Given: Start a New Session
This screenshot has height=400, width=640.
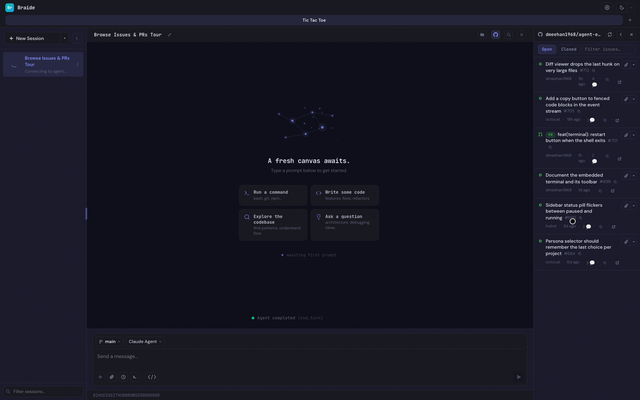Looking at the screenshot, I should point(32,38).
